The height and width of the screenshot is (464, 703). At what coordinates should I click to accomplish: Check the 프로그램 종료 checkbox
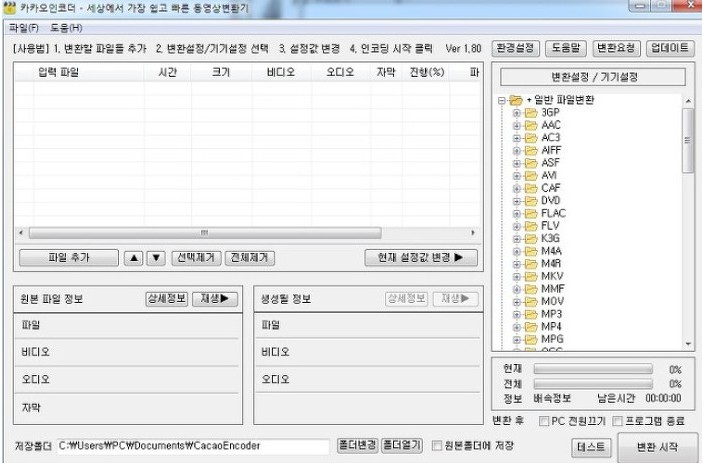(x=617, y=421)
